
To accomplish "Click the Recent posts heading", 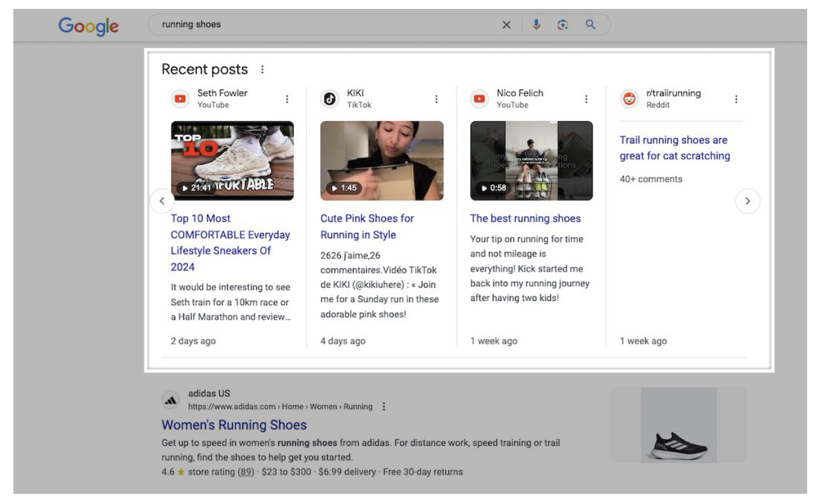I will pyautogui.click(x=204, y=69).
